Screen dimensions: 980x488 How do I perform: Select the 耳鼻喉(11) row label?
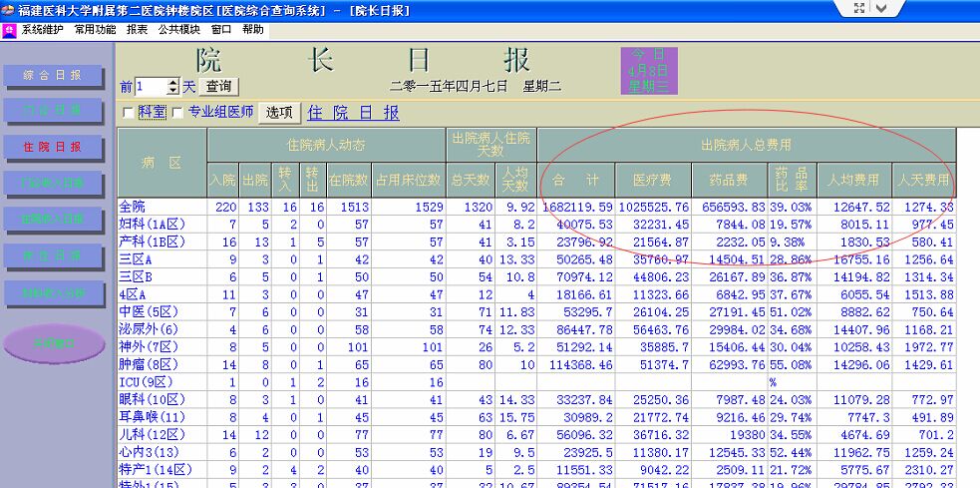pyautogui.click(x=153, y=417)
